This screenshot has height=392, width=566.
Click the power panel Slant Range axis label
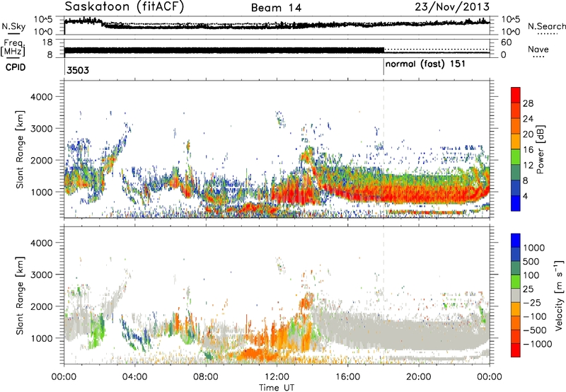(x=20, y=149)
